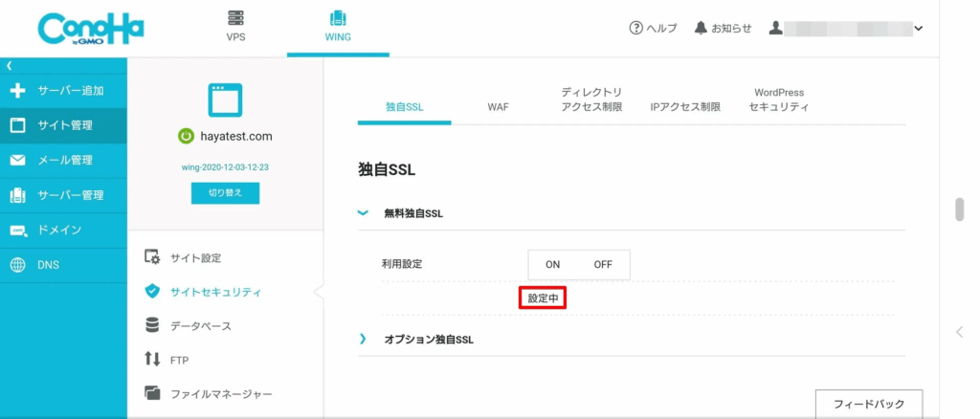Click the 切り替え button
Image resolution: width=980 pixels, height=419 pixels.
[x=225, y=192]
